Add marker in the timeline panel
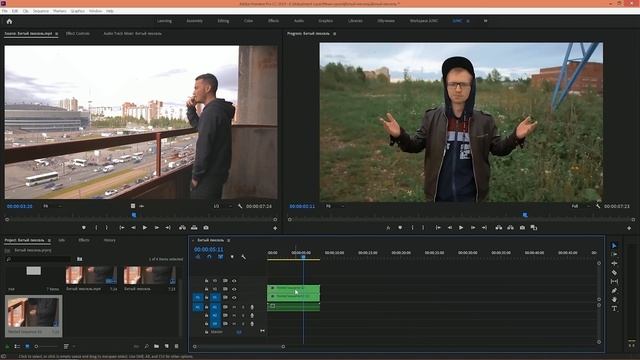 click(232, 257)
